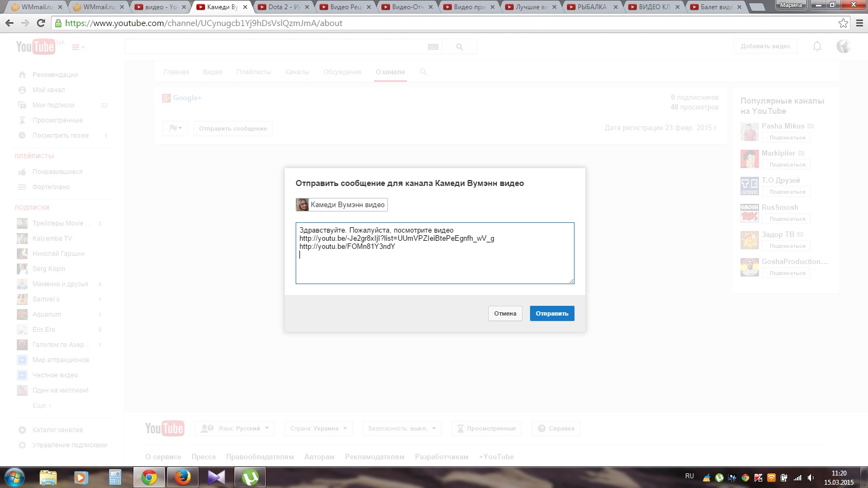Expand the Безопасность: выкл. dropdown
Screen dimensions: 868x488
click(x=401, y=428)
